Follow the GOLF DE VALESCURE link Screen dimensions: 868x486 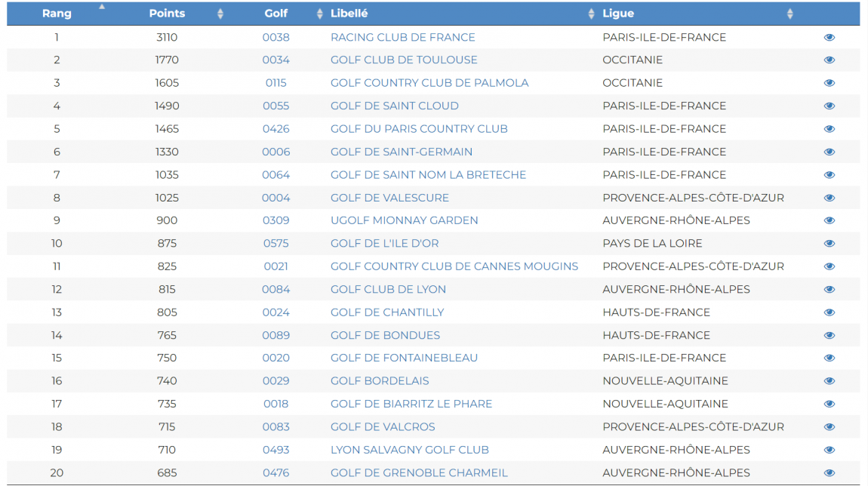389,198
